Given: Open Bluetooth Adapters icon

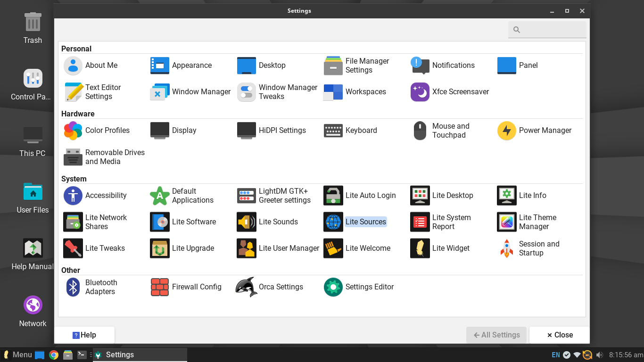Looking at the screenshot, I should click(73, 287).
